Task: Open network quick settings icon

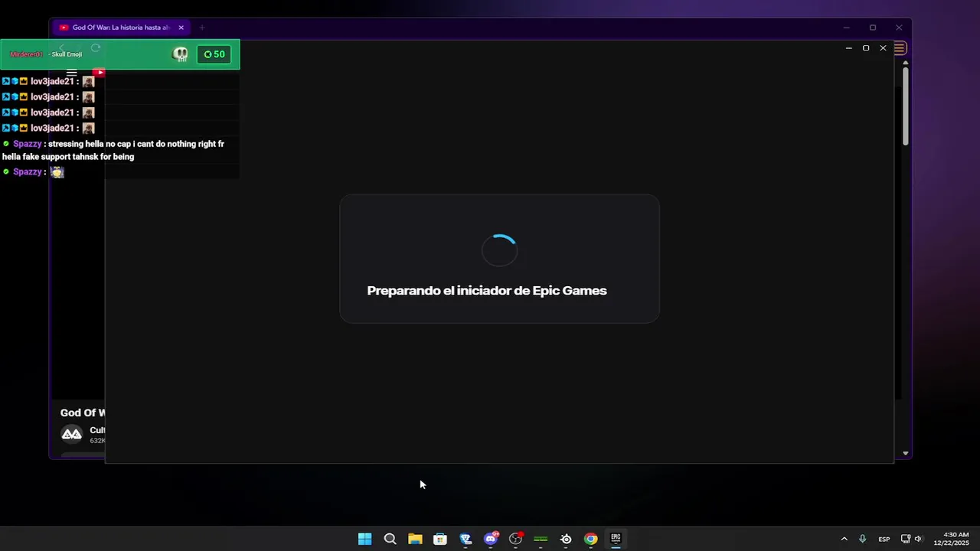Action: (906, 539)
